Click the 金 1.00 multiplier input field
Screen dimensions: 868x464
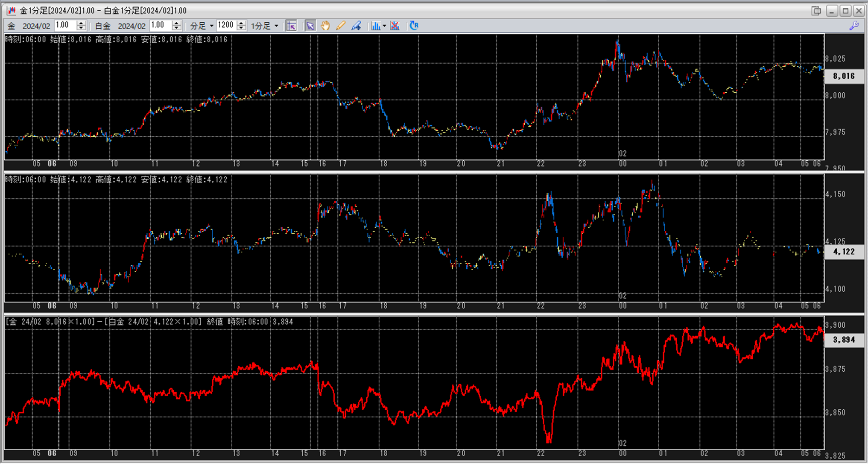65,25
